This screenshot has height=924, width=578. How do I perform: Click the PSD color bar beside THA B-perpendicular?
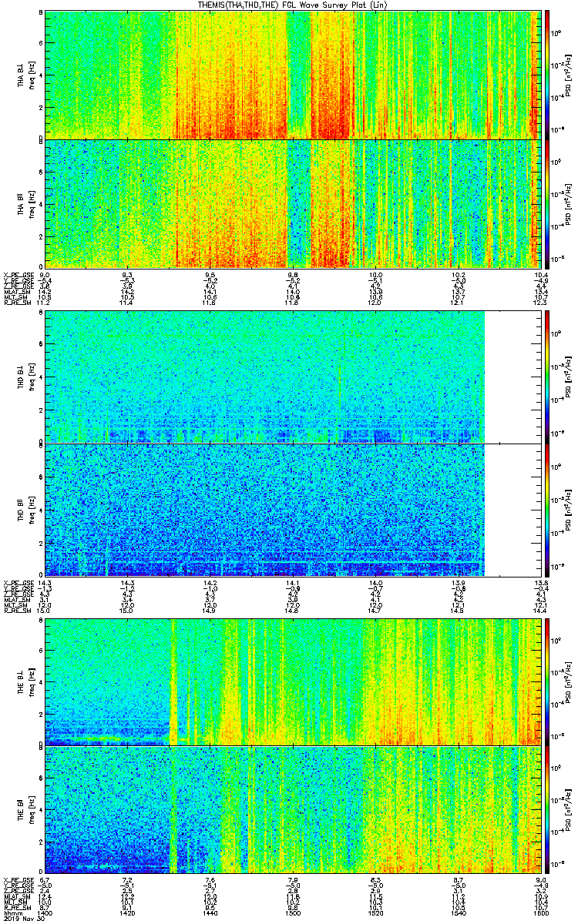[x=547, y=74]
